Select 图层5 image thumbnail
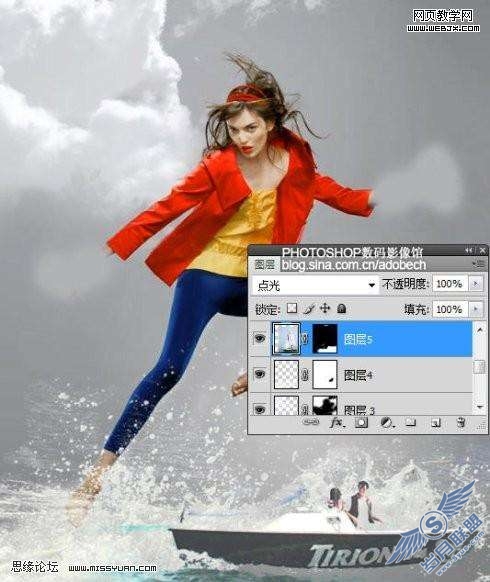 coord(286,338)
